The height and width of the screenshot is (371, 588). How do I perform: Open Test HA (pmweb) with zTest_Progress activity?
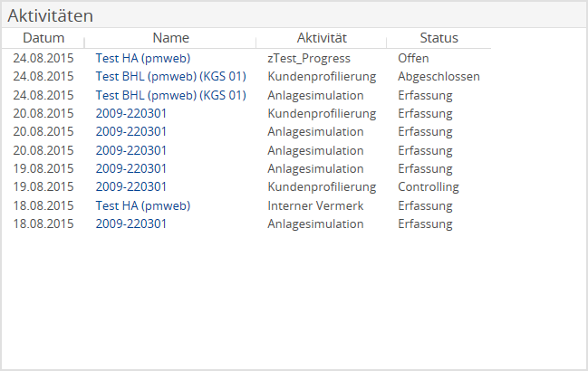click(142, 58)
